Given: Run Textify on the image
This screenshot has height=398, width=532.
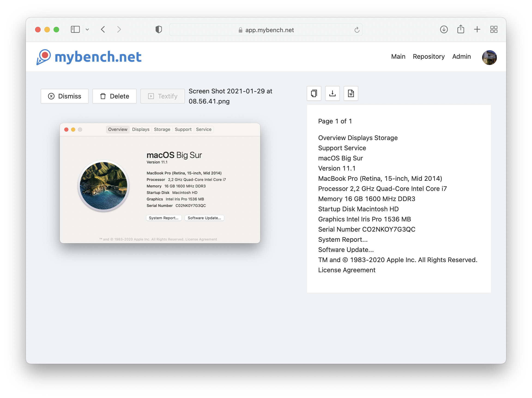Looking at the screenshot, I should coord(162,96).
